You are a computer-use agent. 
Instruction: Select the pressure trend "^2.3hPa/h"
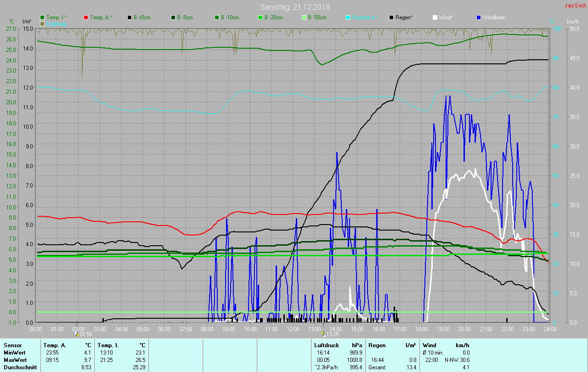pos(327,367)
